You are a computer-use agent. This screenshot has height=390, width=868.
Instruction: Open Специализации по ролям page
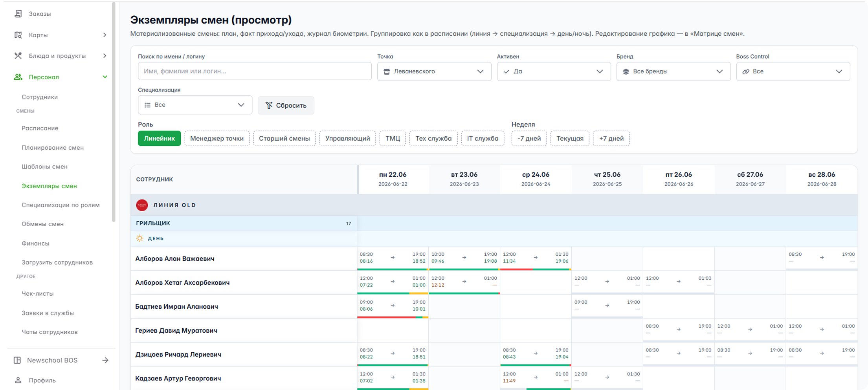coord(61,205)
